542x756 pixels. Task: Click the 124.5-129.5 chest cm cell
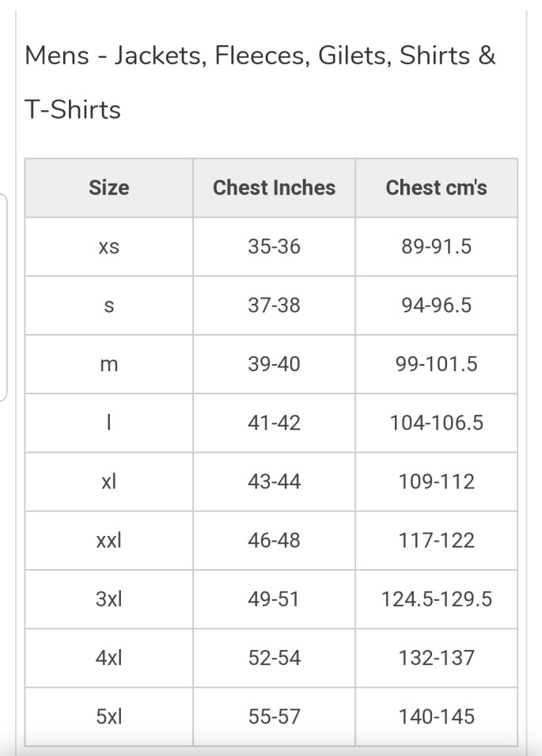click(x=436, y=599)
